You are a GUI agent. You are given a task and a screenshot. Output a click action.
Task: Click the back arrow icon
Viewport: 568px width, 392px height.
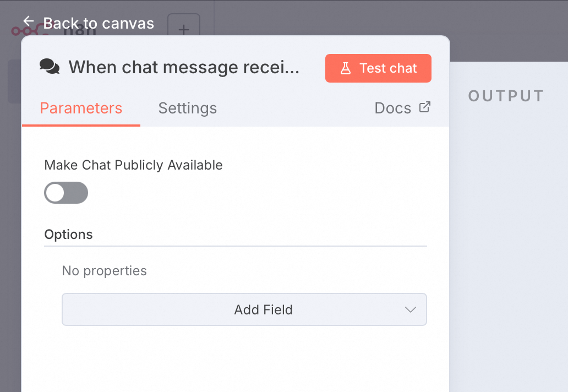29,21
